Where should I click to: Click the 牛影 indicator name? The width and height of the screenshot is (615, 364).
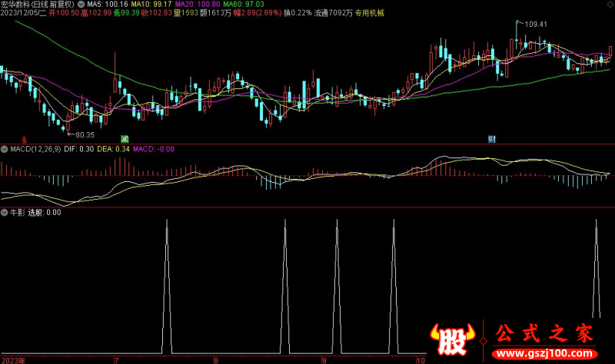(x=17, y=213)
